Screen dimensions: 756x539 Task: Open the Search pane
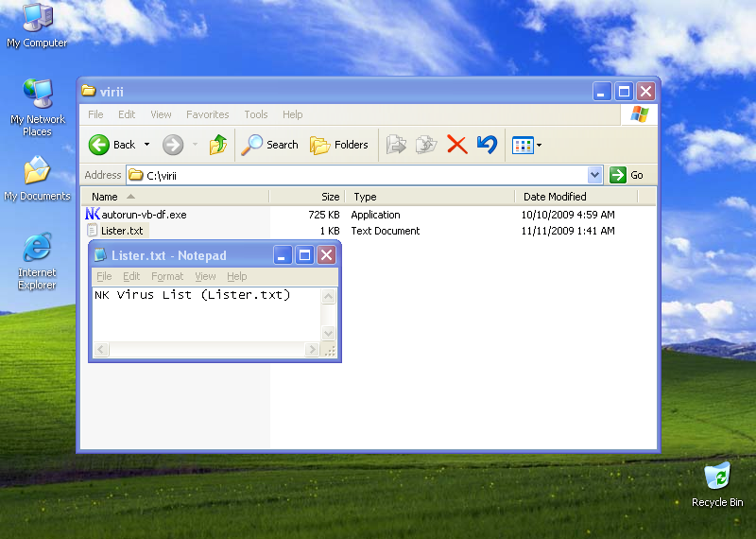269,145
